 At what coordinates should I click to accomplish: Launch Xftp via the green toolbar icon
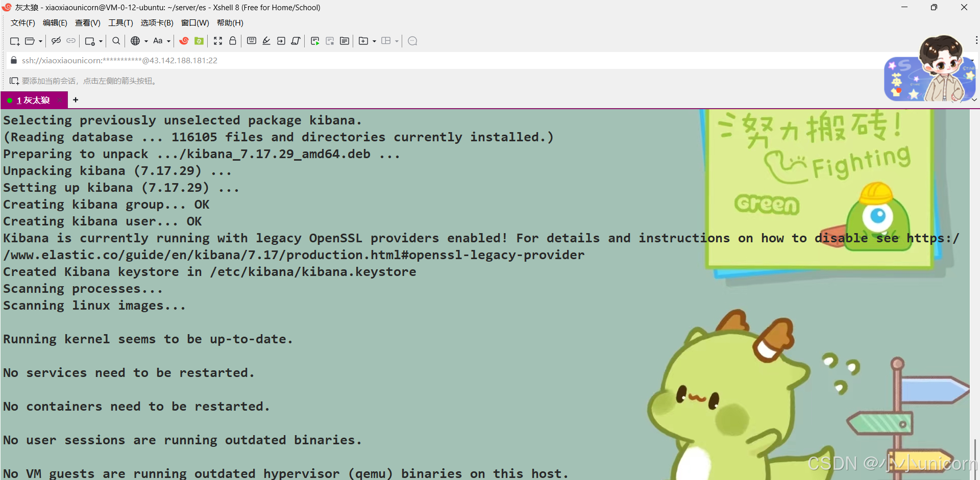[x=199, y=41]
